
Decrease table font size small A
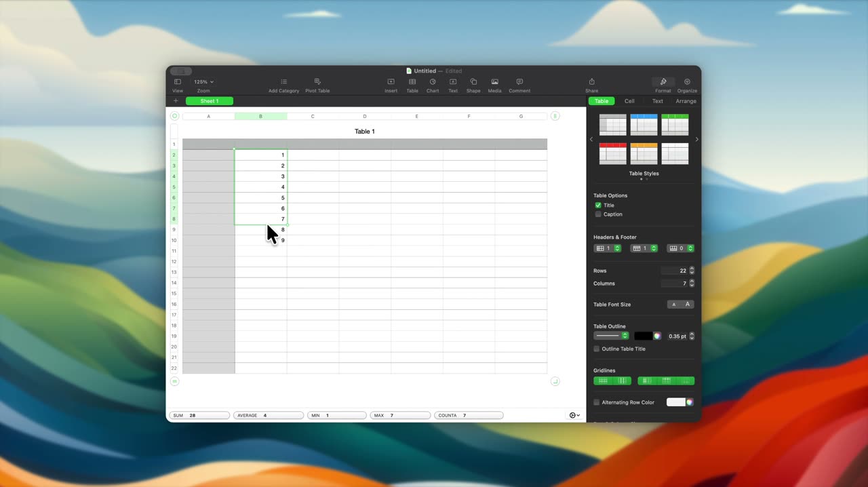tap(674, 305)
